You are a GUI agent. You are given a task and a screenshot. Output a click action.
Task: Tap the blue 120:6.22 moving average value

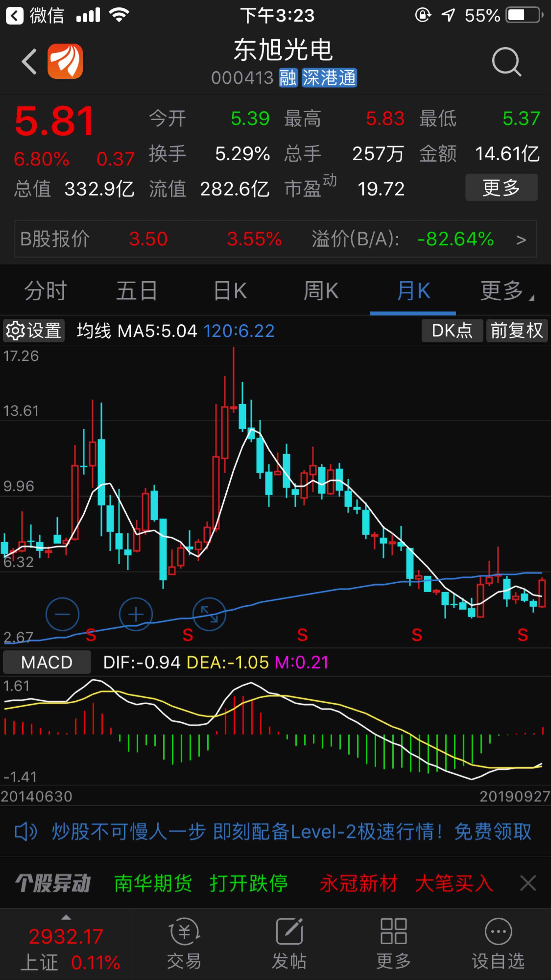pyautogui.click(x=239, y=331)
